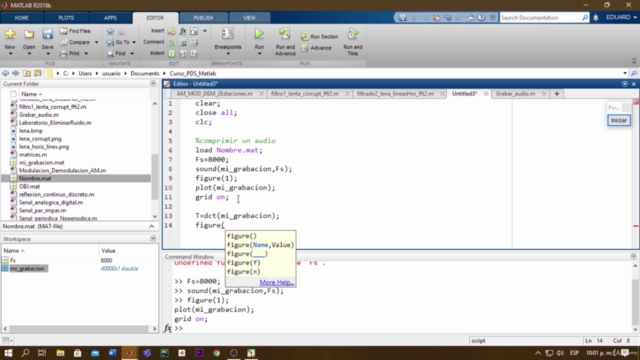Click the Command Window prompt line
The image size is (640, 360).
click(x=400, y=328)
